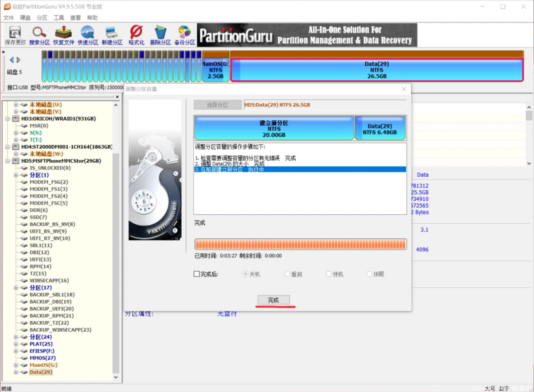Select the 快速分区 quick partition icon

coord(88,35)
